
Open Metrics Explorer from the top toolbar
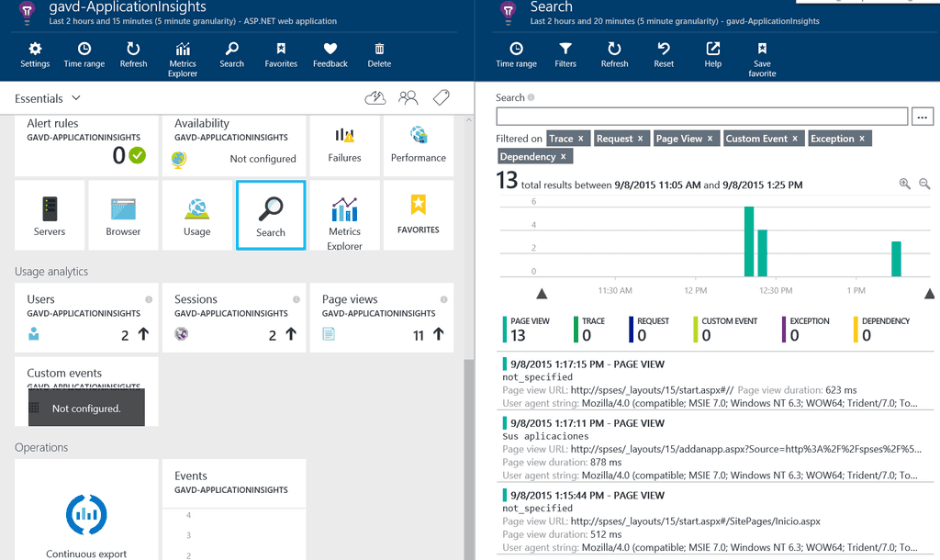[183, 60]
